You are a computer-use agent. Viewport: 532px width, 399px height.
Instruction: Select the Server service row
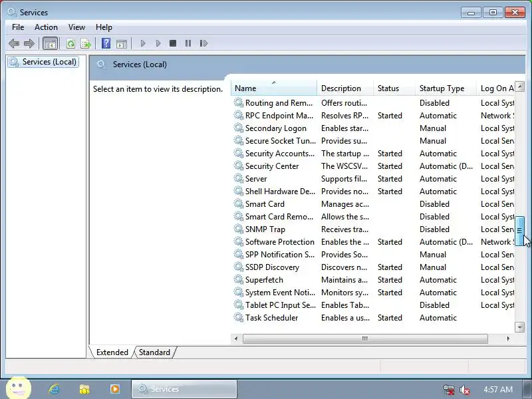tap(372, 179)
